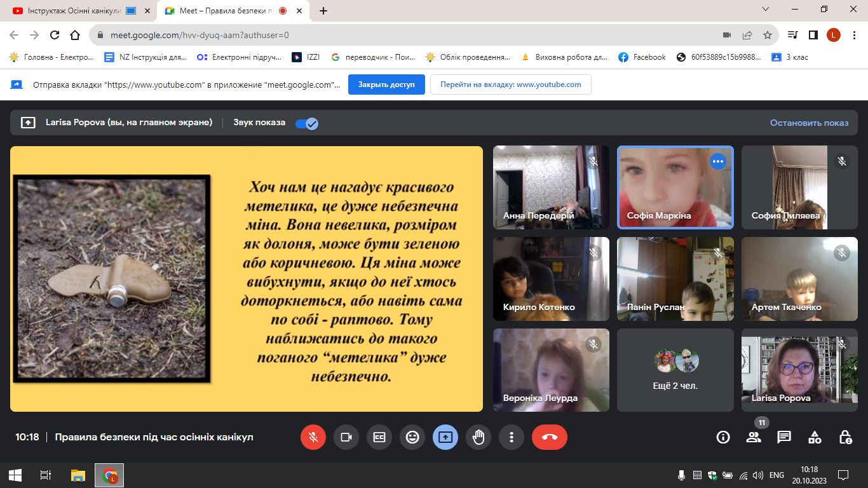Open the Facebook bookmark
The width and height of the screenshot is (868, 488).
pos(642,57)
